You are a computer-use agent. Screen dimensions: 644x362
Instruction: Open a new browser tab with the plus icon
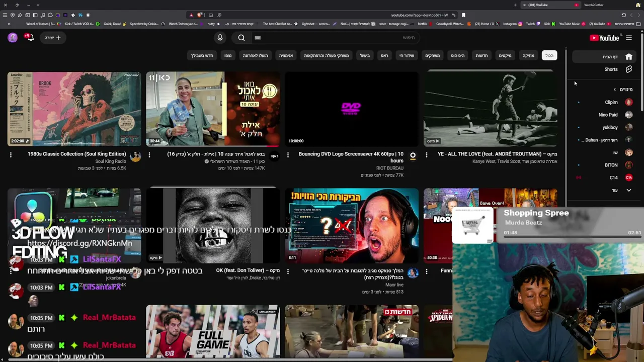(515, 5)
